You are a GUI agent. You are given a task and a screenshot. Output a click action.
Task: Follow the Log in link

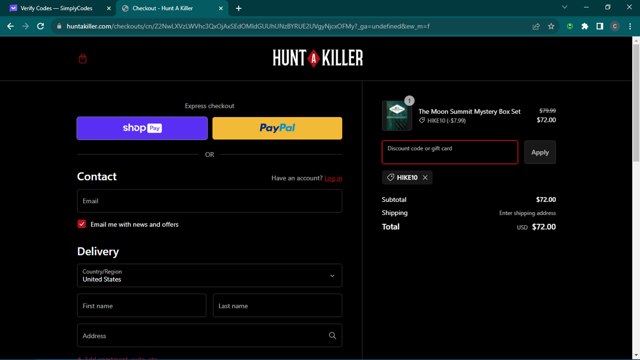pos(333,178)
